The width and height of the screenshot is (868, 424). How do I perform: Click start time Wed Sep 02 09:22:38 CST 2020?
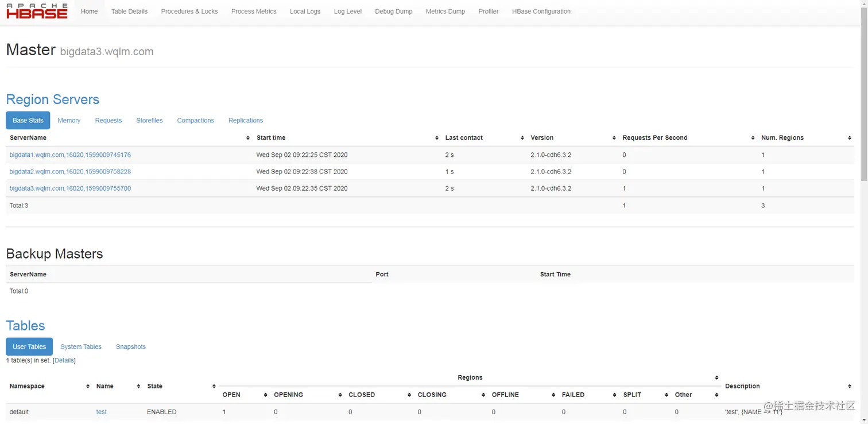(302, 172)
